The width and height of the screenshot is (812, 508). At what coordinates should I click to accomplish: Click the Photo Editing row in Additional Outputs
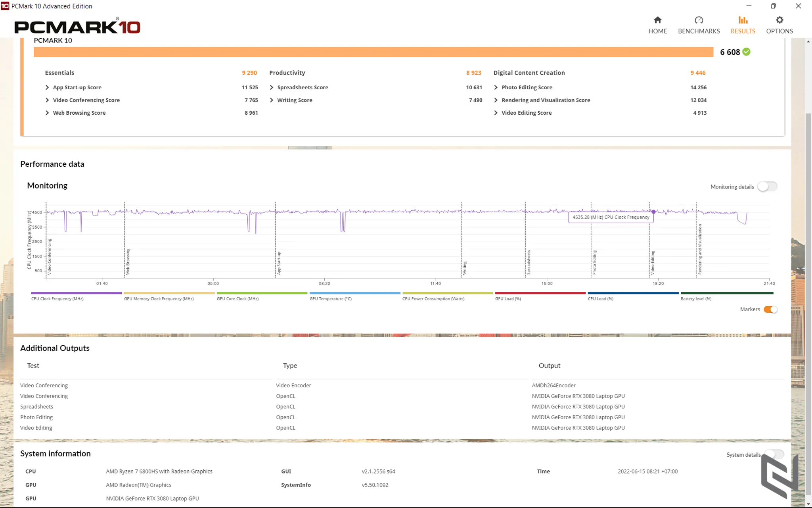[x=402, y=417]
